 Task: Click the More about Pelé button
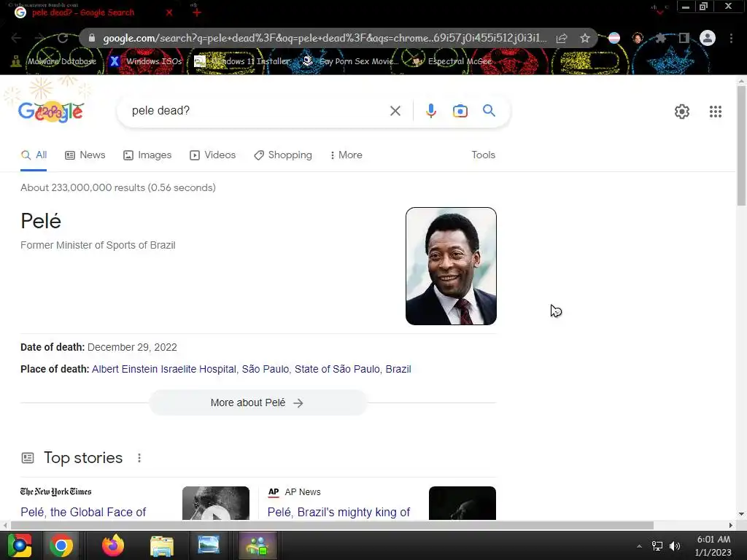(258, 402)
